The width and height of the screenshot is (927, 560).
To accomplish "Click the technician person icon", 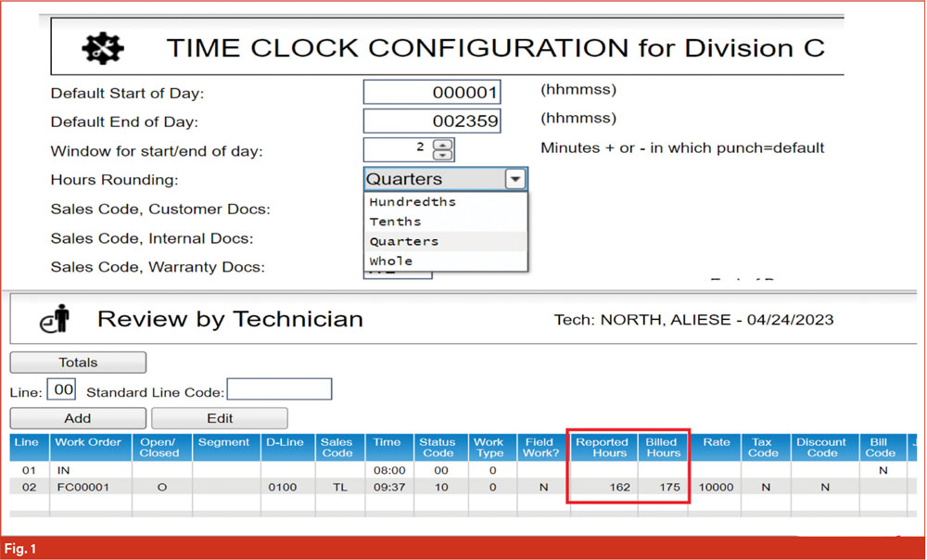I will (x=55, y=319).
